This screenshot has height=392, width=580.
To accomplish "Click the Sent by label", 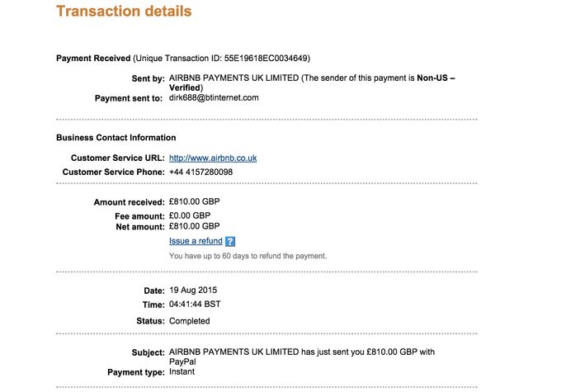I will [148, 78].
